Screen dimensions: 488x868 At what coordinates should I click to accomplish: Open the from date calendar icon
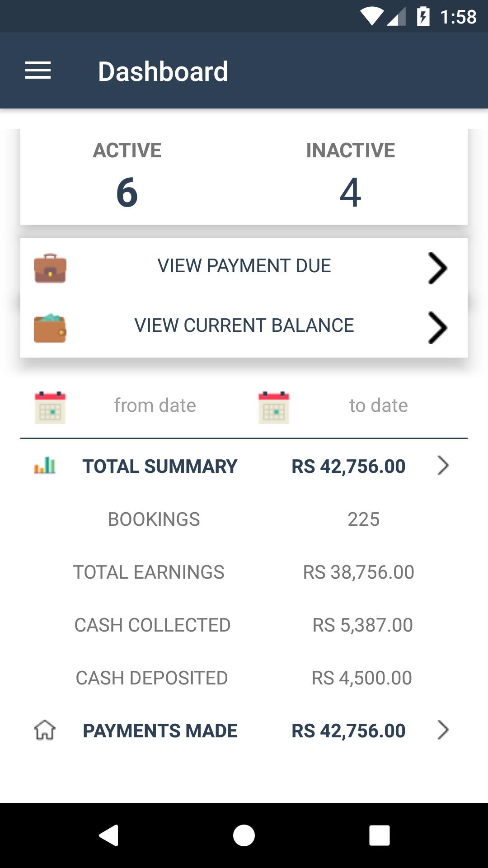click(x=50, y=407)
